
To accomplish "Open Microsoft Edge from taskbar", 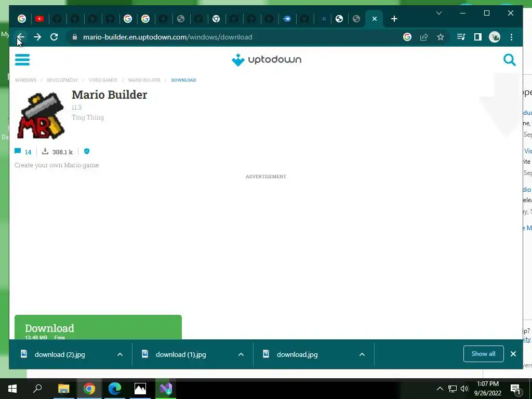I will coord(115,389).
